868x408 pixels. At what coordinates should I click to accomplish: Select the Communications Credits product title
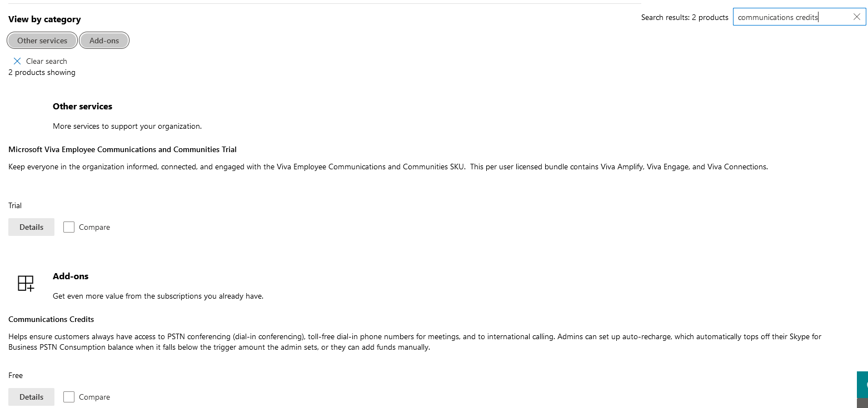(x=51, y=319)
